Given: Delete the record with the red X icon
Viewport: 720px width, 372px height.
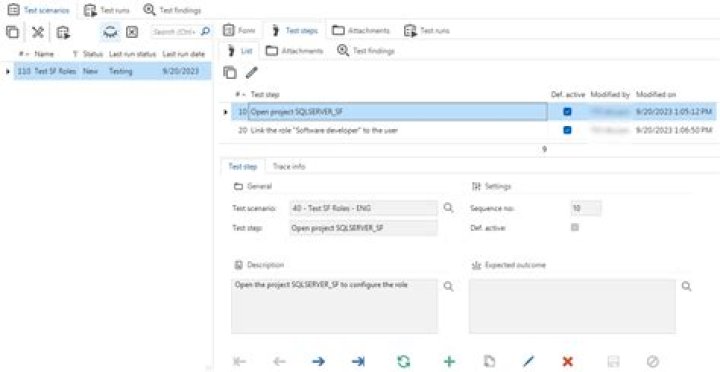Looking at the screenshot, I should pyautogui.click(x=568, y=362).
